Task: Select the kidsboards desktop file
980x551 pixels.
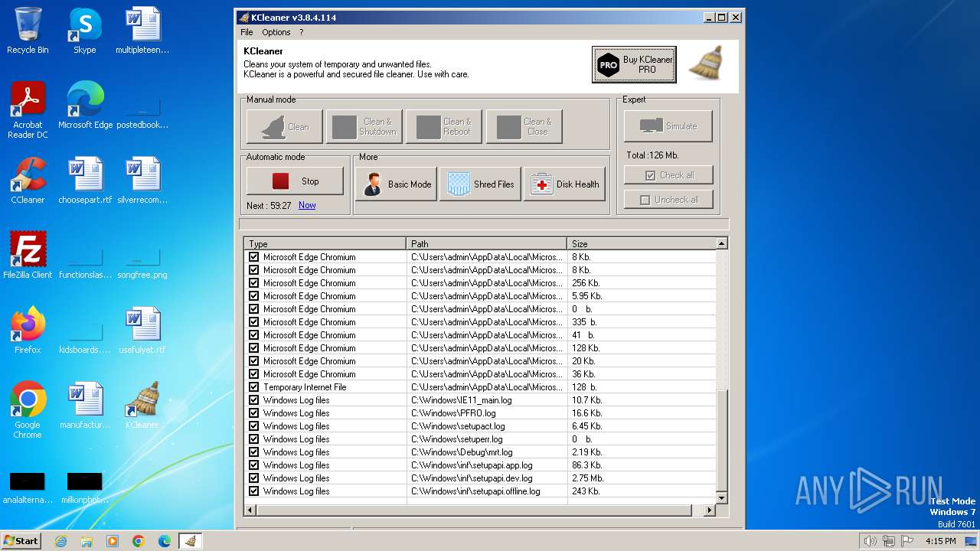Action: point(85,335)
